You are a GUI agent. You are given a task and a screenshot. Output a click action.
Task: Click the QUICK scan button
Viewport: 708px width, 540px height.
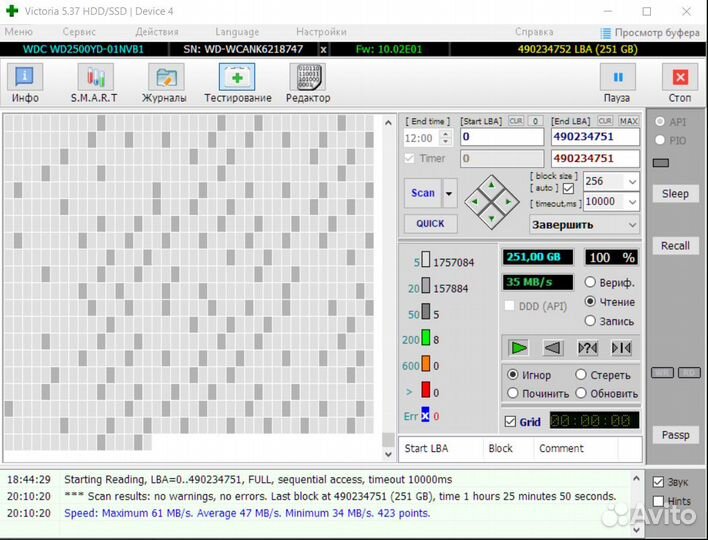pos(430,223)
